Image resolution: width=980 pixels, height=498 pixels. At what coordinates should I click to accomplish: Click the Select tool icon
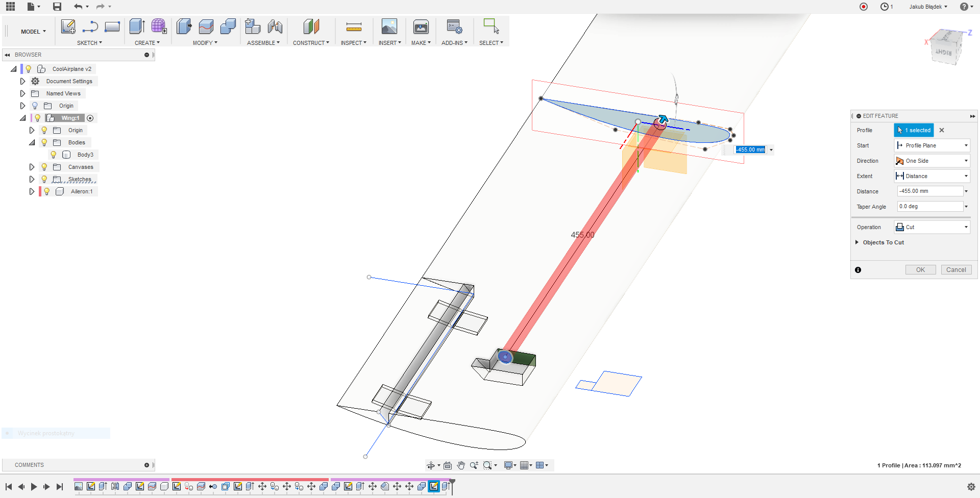[x=491, y=27]
